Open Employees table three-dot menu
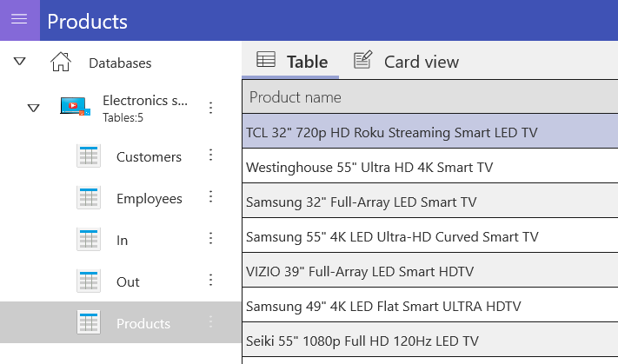This screenshot has width=618, height=364. [211, 196]
